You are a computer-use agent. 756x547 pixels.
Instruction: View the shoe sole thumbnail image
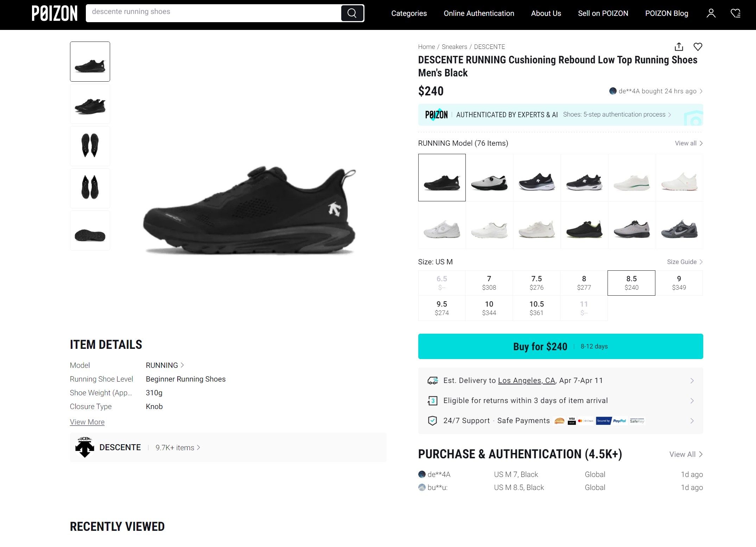tap(90, 231)
